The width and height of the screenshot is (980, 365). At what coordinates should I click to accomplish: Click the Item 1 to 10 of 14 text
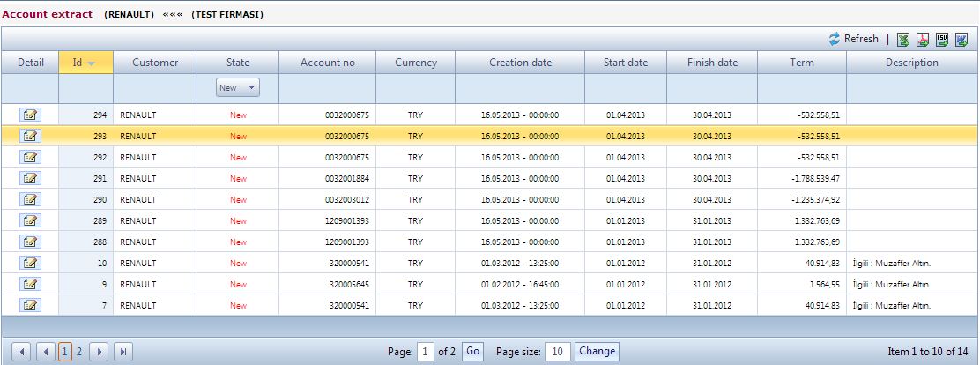pos(927,352)
